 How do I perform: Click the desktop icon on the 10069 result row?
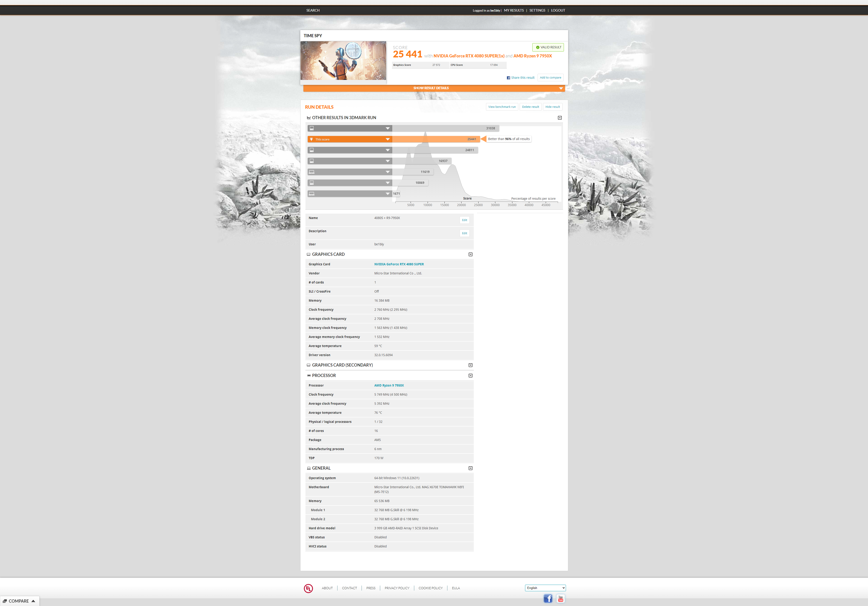tap(312, 182)
